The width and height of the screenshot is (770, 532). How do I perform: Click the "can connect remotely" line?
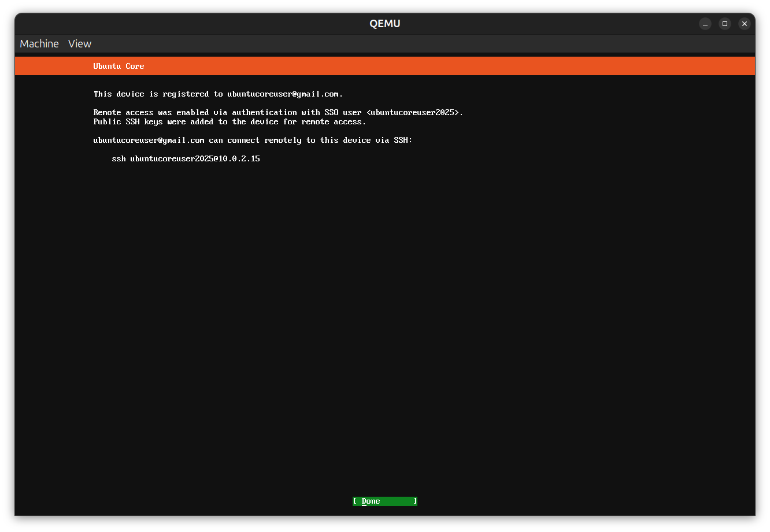(x=253, y=140)
